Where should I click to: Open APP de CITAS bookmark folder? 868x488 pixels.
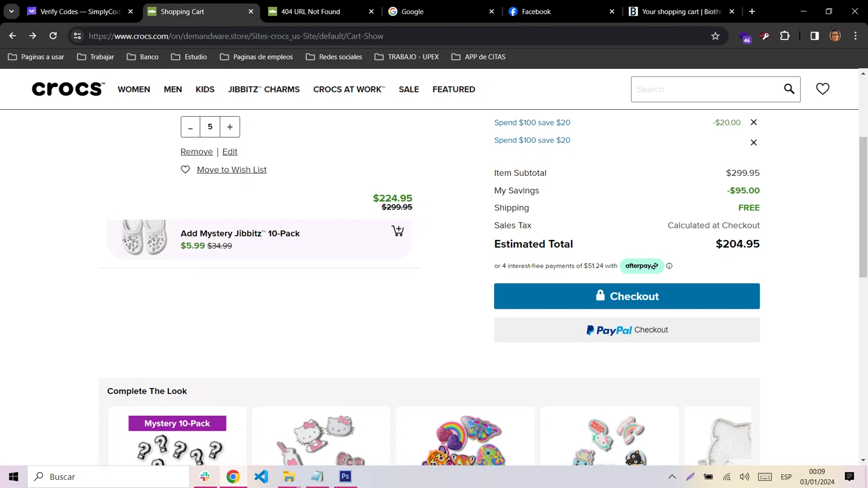tap(479, 57)
